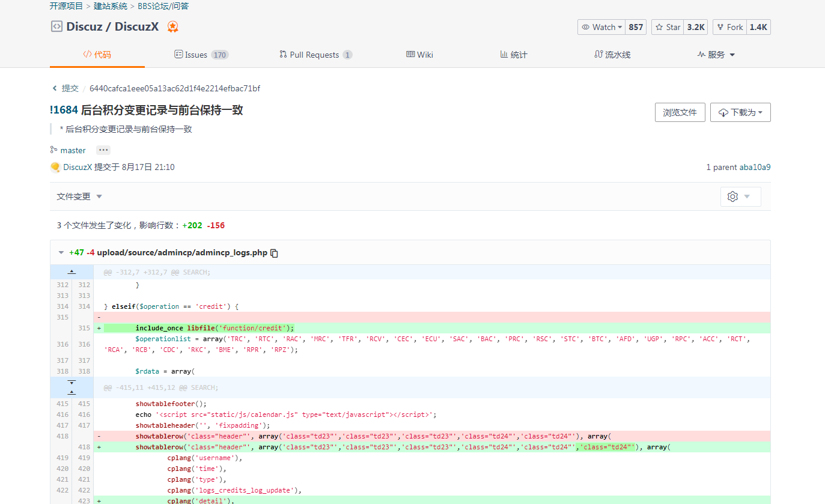Copy the admincp_logs.php file path
Viewport: 825px width, 504px height.
coord(275,253)
